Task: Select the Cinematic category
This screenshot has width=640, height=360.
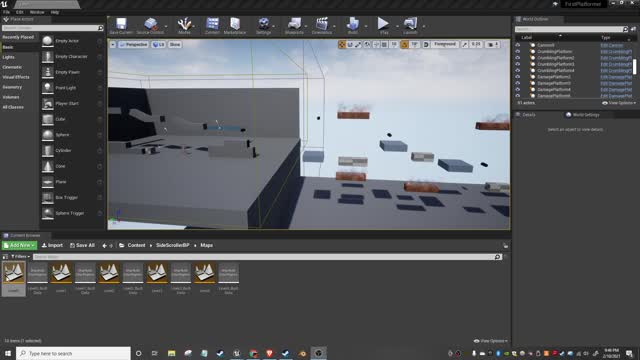Action: [12, 67]
